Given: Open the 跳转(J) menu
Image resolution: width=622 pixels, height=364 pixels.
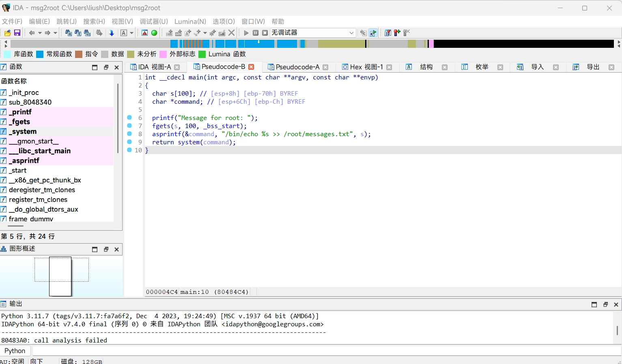Looking at the screenshot, I should [67, 21].
